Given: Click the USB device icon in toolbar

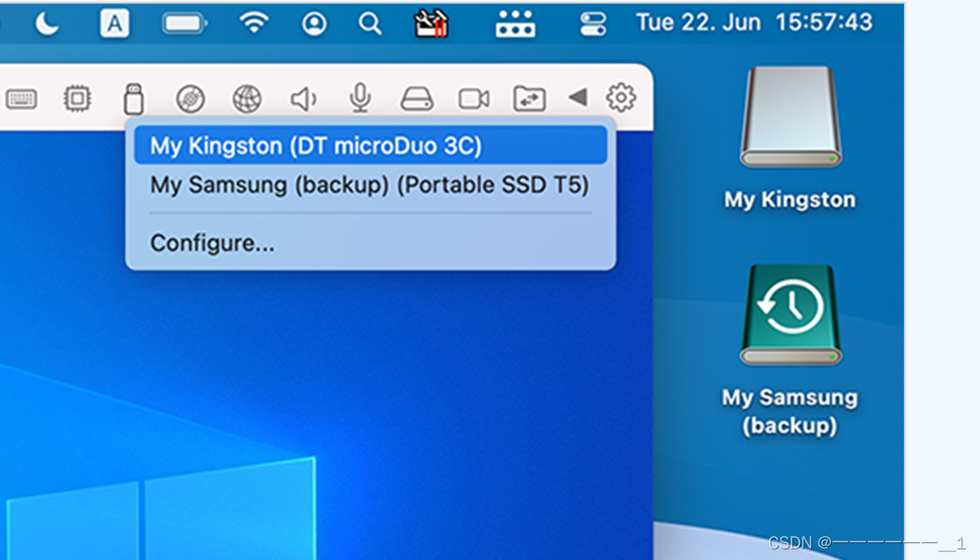Looking at the screenshot, I should pos(133,98).
